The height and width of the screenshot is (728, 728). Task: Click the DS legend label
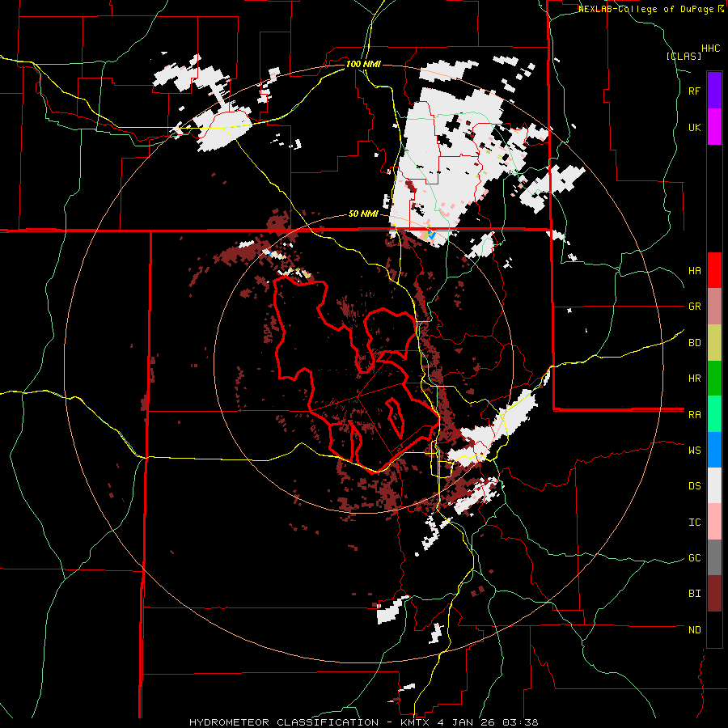tap(695, 486)
